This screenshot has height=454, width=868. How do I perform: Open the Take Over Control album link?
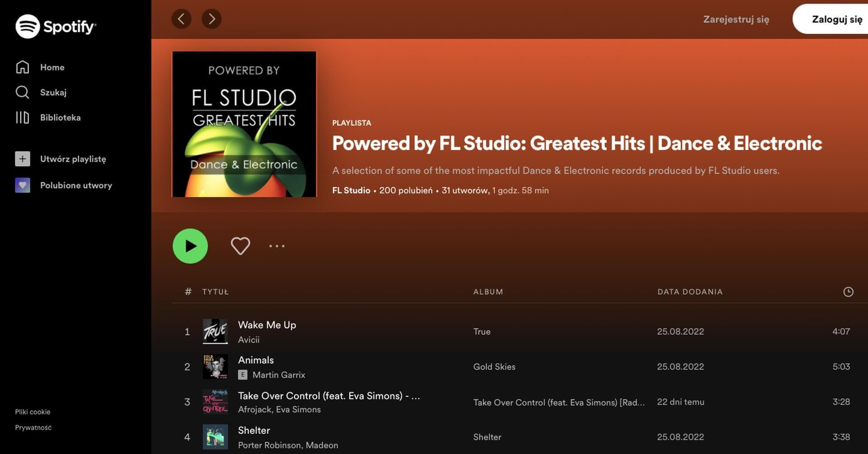[x=559, y=403]
